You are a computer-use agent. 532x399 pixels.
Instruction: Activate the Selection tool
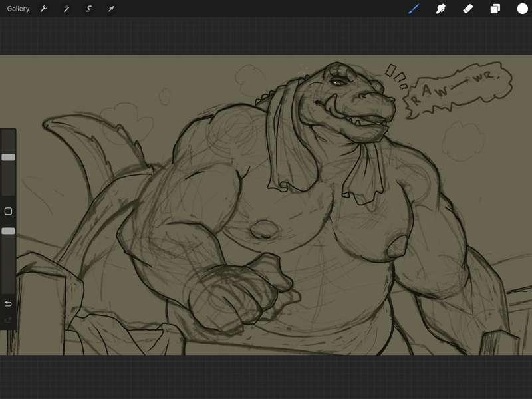click(88, 9)
